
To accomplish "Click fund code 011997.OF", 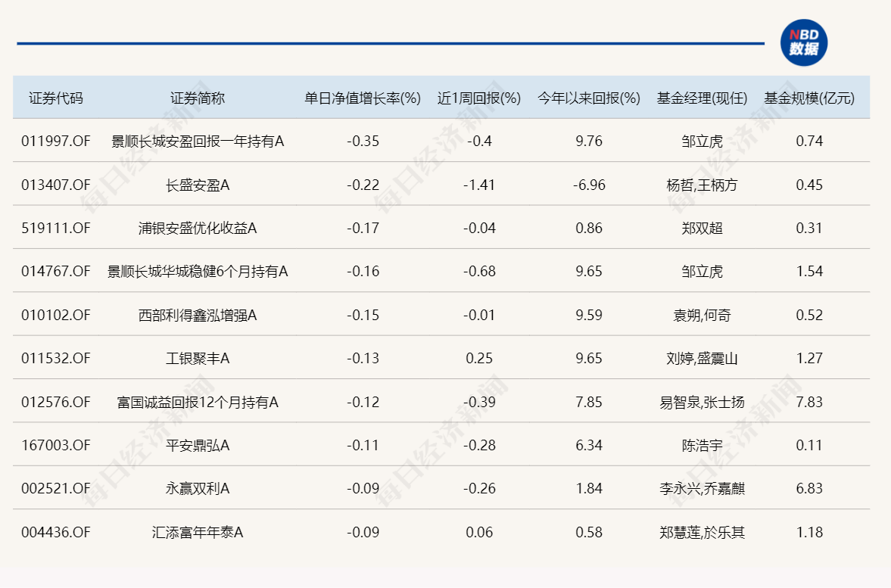I will click(56, 141).
